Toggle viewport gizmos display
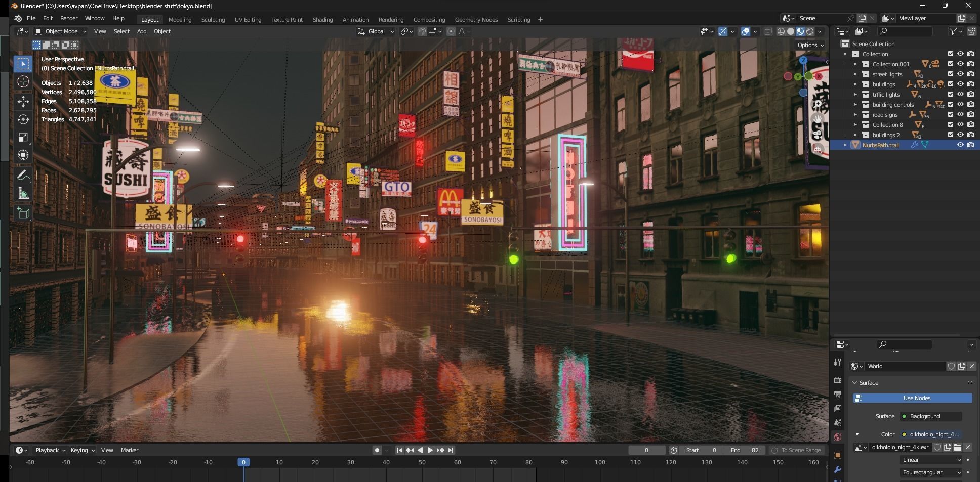Image resolution: width=980 pixels, height=482 pixels. pyautogui.click(x=723, y=31)
